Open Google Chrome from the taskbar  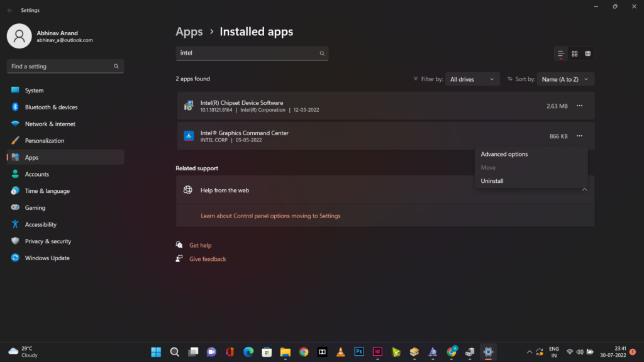(304, 352)
